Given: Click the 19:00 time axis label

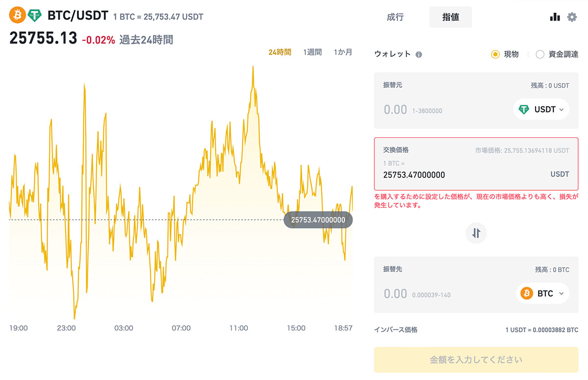Looking at the screenshot, I should tap(19, 328).
